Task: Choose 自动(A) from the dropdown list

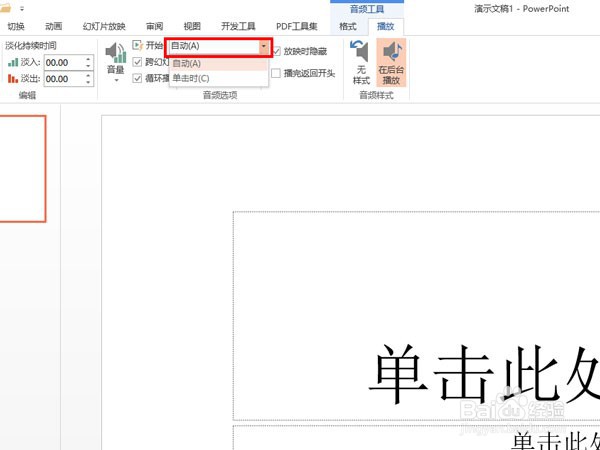Action: (x=218, y=64)
